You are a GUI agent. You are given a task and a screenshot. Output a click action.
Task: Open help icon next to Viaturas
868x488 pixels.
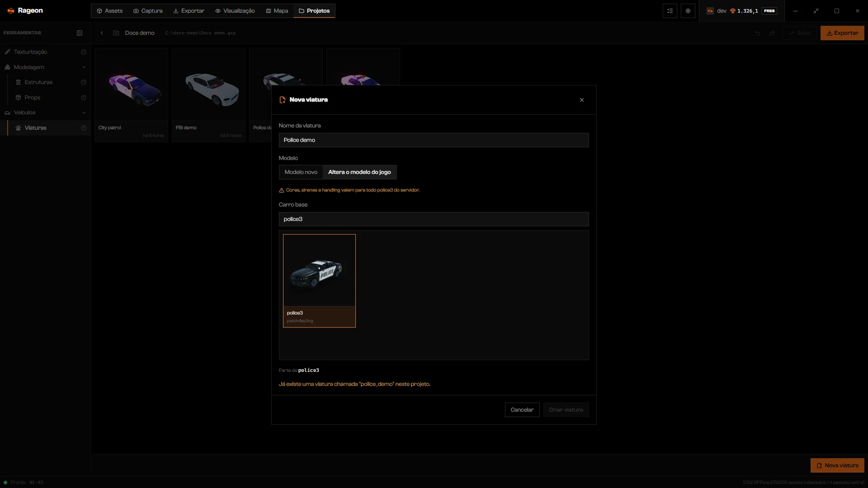click(84, 128)
